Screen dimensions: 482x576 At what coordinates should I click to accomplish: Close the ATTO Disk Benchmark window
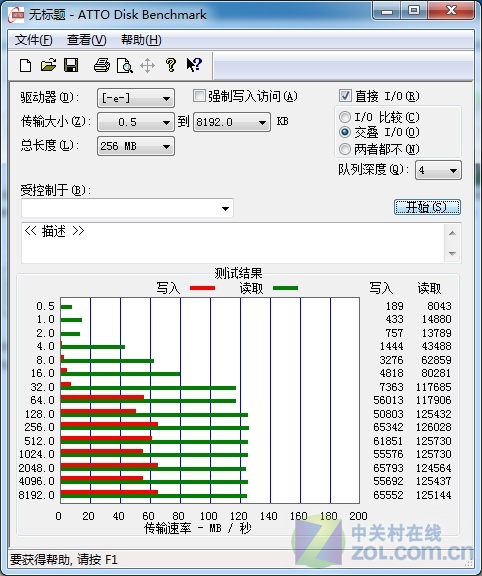[451, 11]
